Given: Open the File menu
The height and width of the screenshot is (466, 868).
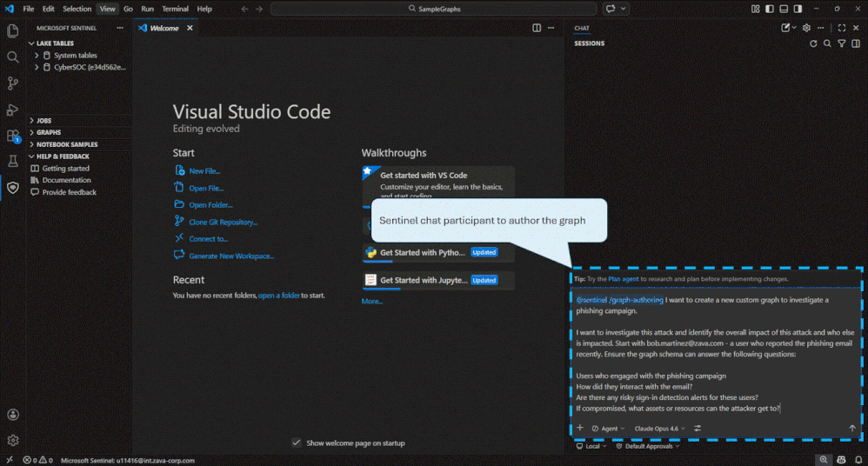Looking at the screenshot, I should [28, 9].
